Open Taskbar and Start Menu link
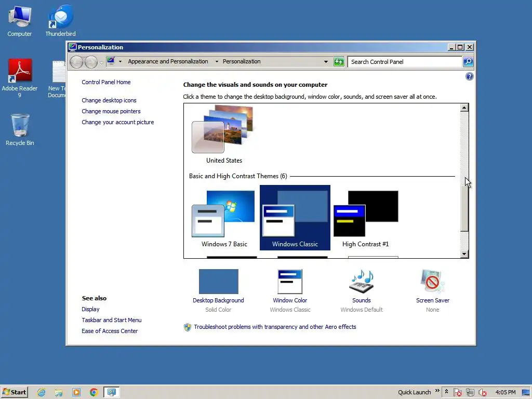 [111, 320]
